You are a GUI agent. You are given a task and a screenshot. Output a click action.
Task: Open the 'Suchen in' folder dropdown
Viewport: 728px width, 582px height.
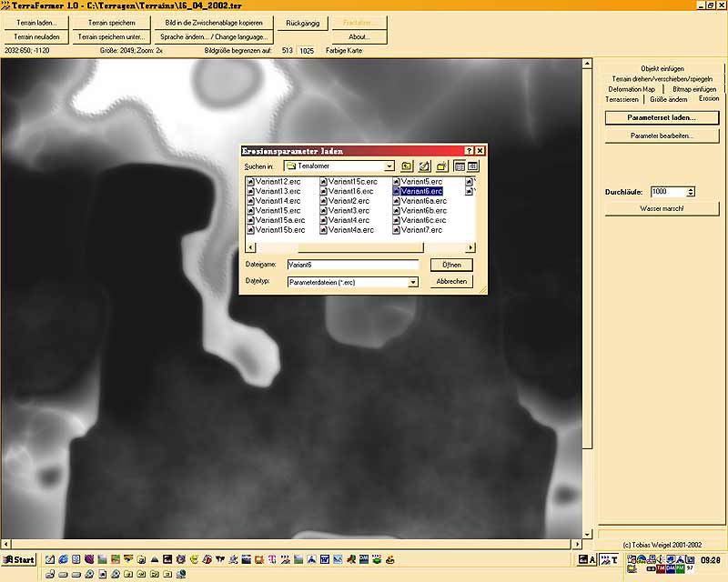(x=389, y=166)
